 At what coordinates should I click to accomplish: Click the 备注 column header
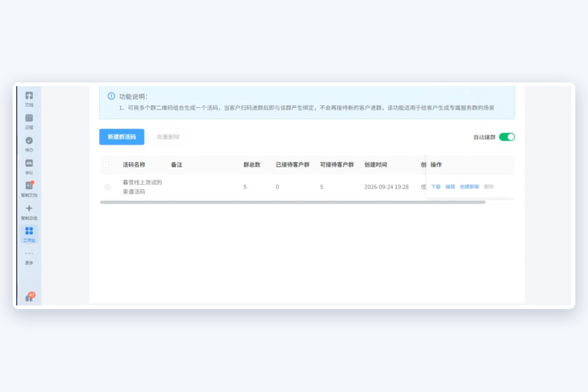(176, 165)
